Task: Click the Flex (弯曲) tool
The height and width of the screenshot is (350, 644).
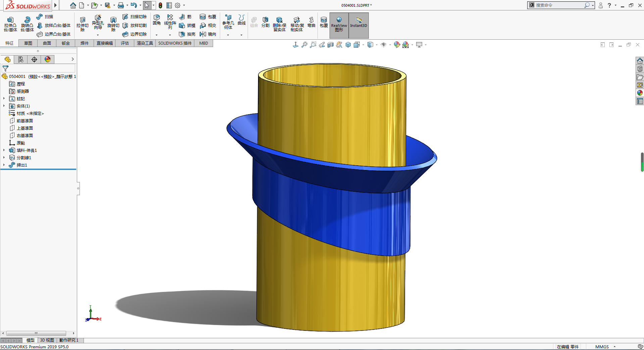Action: coord(311,22)
